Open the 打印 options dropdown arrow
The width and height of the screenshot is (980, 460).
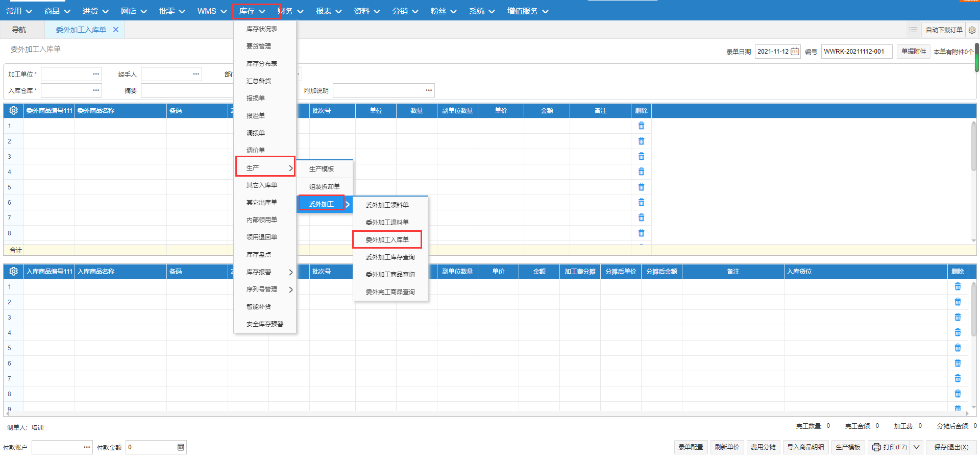(x=917, y=447)
